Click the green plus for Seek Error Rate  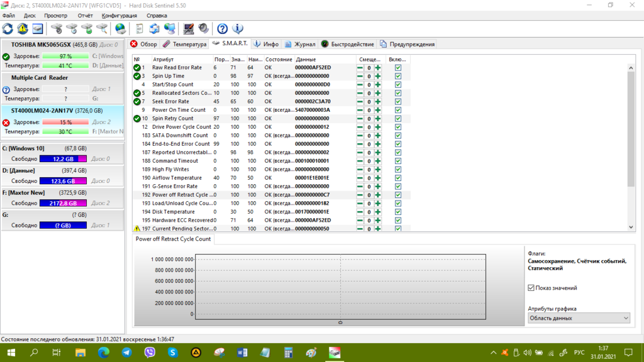click(x=378, y=102)
